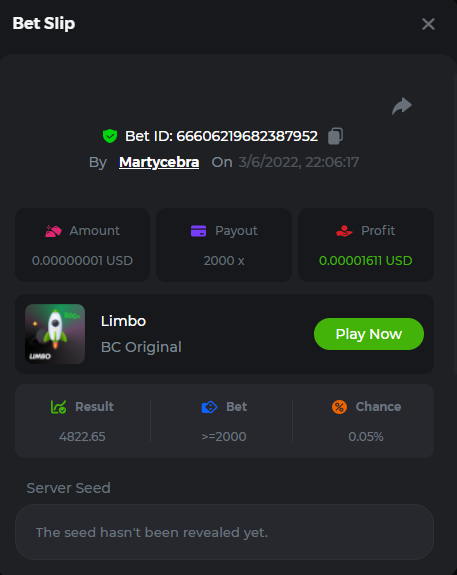Click the 4822.65 result value

pos(82,437)
